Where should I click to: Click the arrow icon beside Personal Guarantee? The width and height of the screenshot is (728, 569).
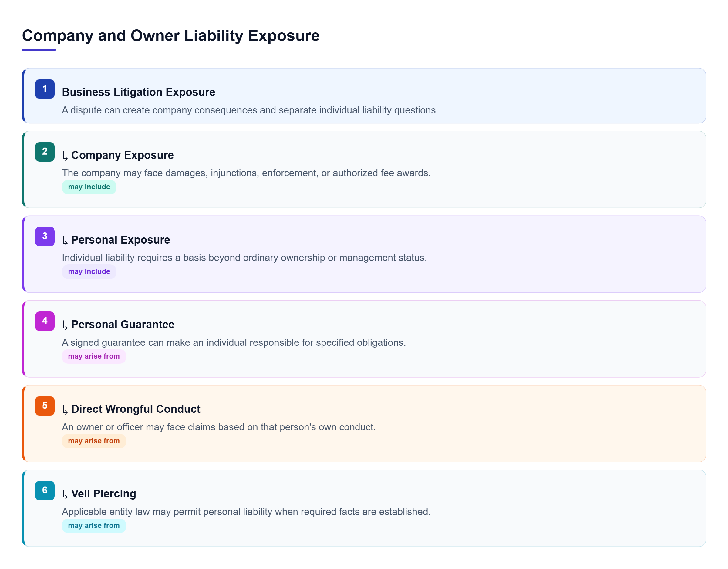tap(65, 325)
